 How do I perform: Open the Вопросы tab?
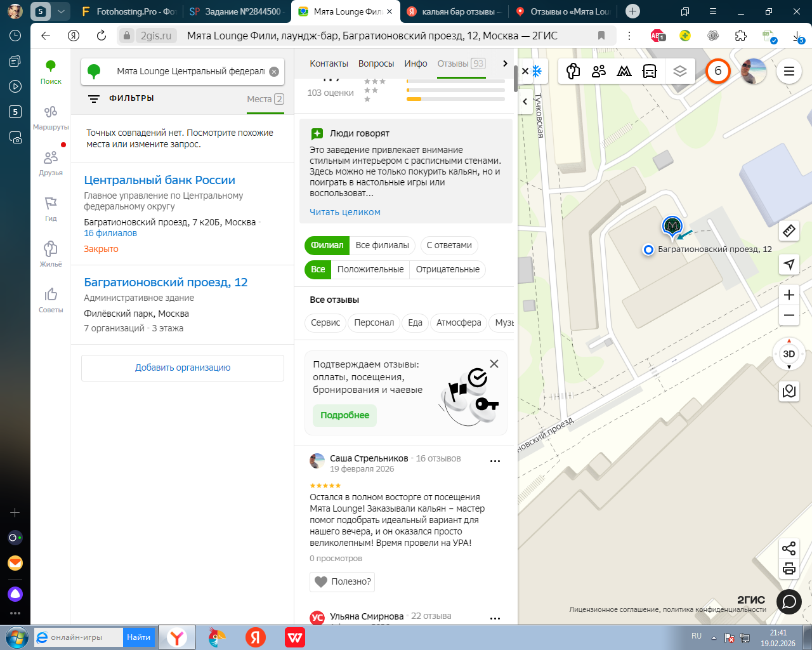click(376, 64)
